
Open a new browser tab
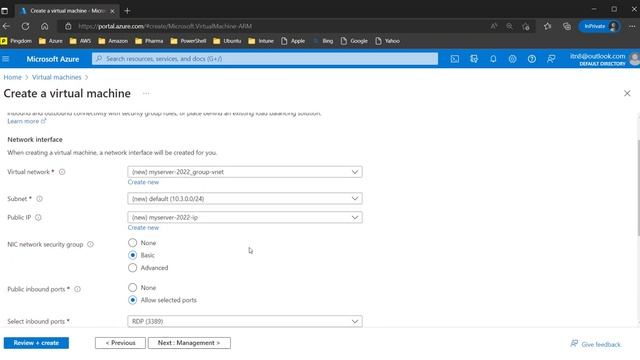click(x=127, y=11)
